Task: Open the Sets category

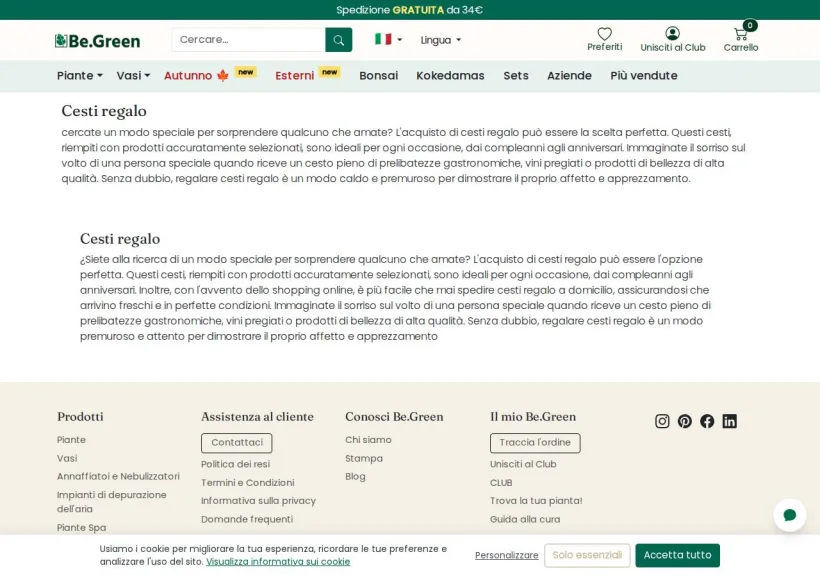Action: tap(516, 75)
